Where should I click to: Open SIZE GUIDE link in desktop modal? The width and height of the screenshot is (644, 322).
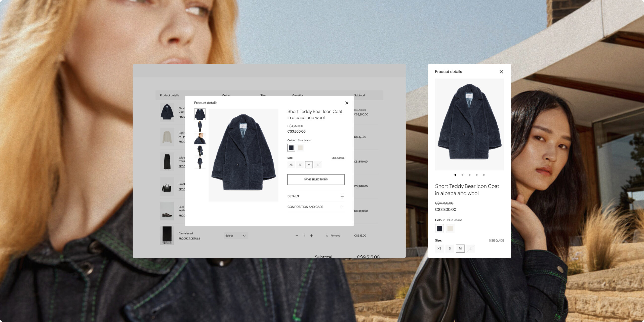coord(338,158)
